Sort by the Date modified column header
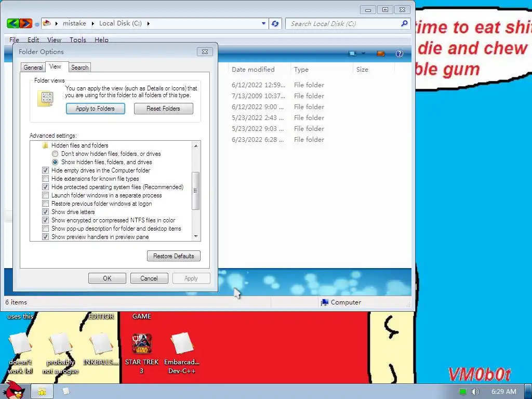This screenshot has width=532, height=399. (x=260, y=69)
